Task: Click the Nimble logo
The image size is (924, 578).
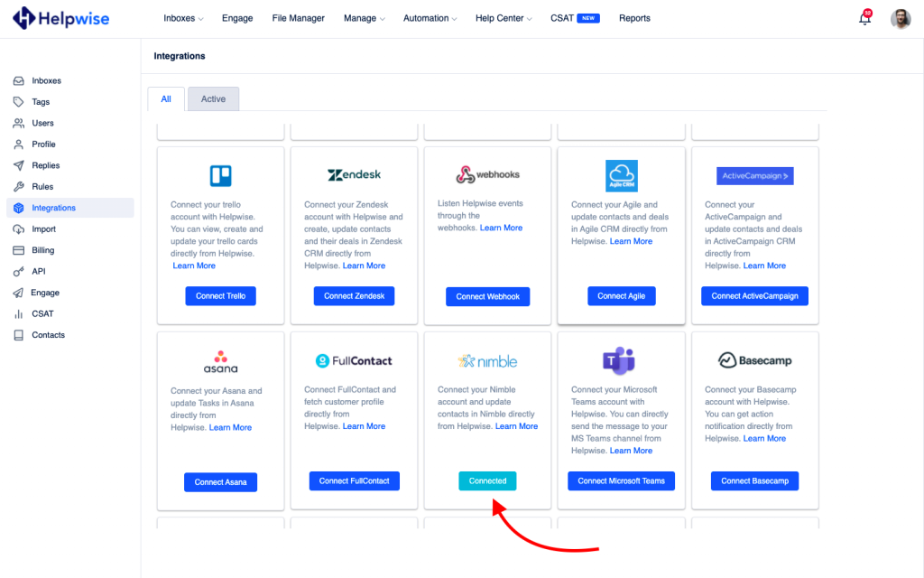Action: pos(488,361)
